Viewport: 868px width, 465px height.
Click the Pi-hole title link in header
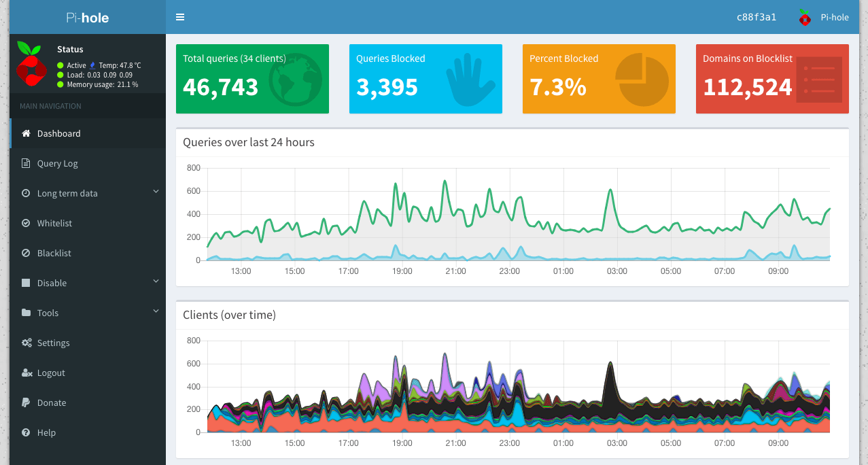(x=87, y=18)
